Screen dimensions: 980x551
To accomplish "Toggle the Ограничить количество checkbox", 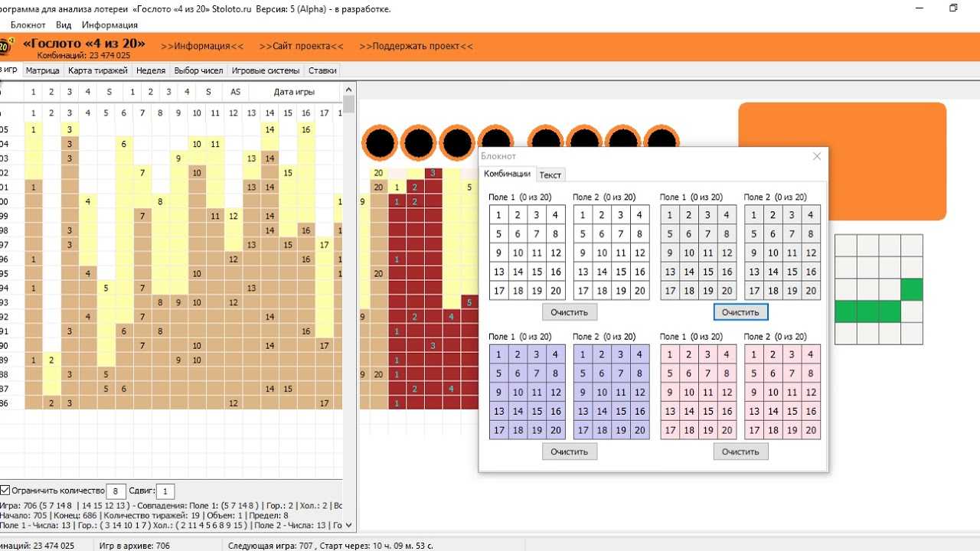I will pyautogui.click(x=5, y=491).
